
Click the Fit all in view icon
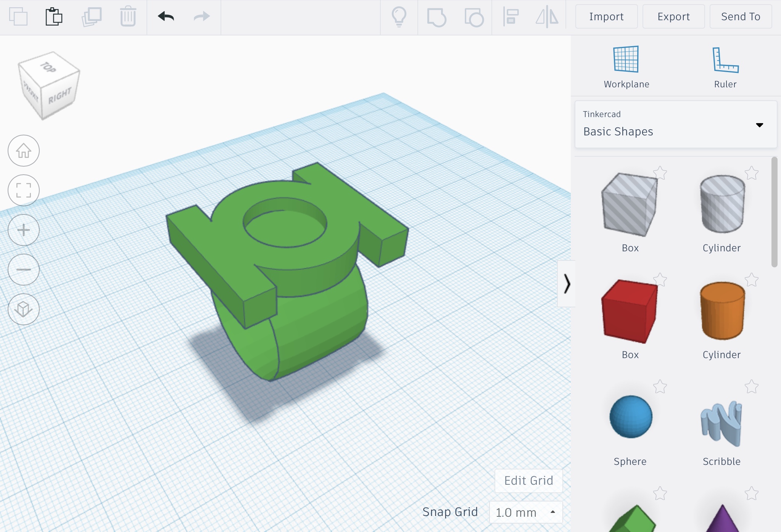[24, 190]
